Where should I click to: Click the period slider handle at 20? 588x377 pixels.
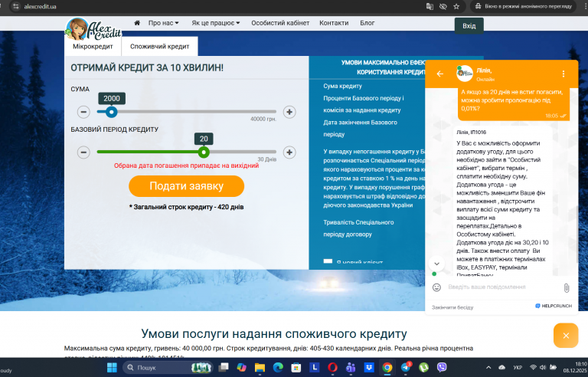(204, 152)
